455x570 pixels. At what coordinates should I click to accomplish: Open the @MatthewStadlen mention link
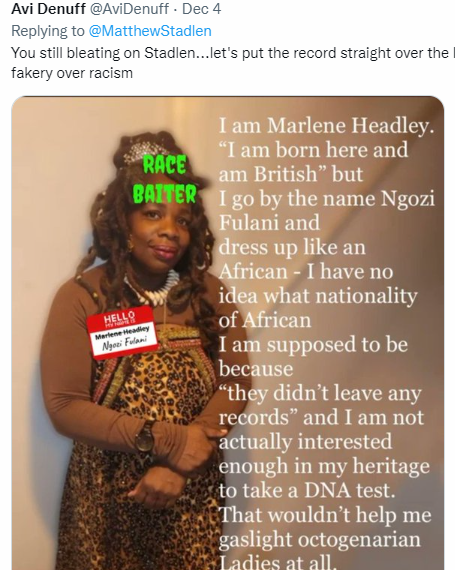coord(150,31)
